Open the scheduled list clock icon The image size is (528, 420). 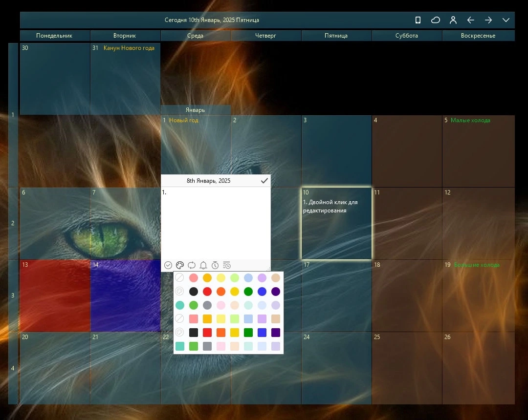coord(227,265)
